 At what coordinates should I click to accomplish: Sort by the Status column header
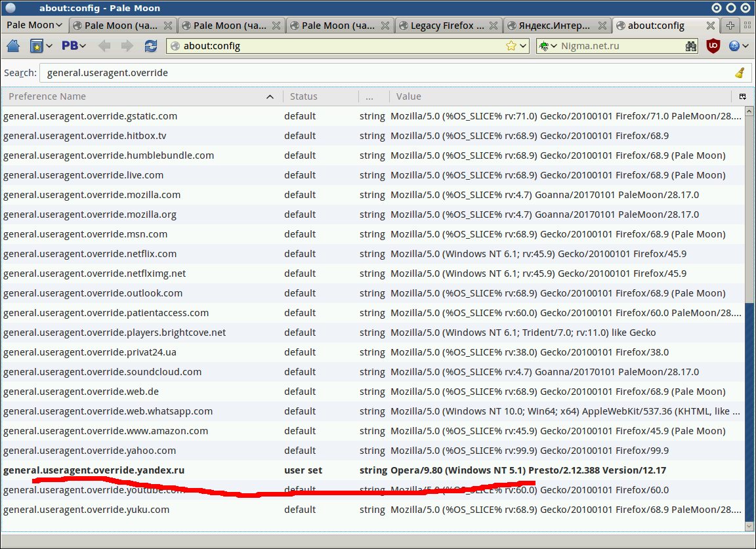[x=320, y=96]
